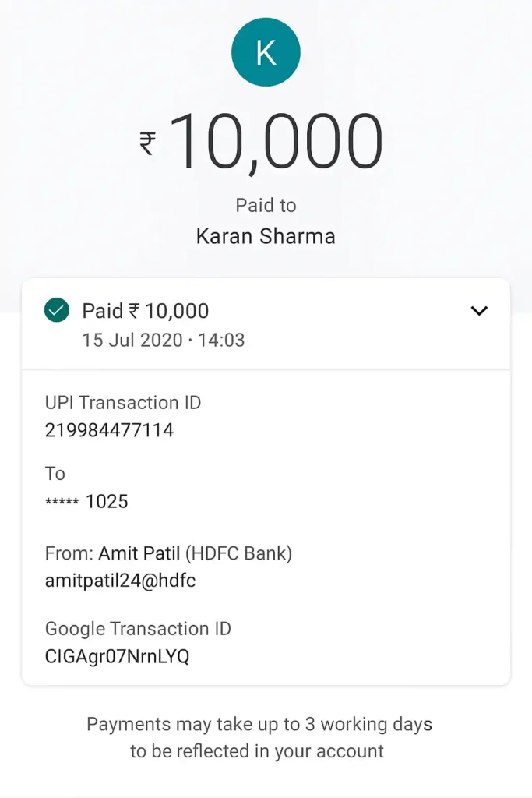Click the green checkmark success icon
532x798 pixels.
[x=56, y=310]
